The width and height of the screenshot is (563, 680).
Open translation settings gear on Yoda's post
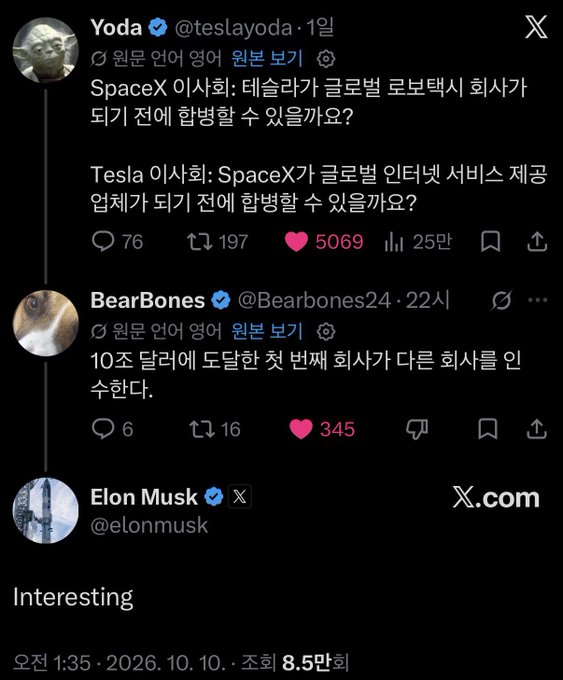(x=326, y=59)
